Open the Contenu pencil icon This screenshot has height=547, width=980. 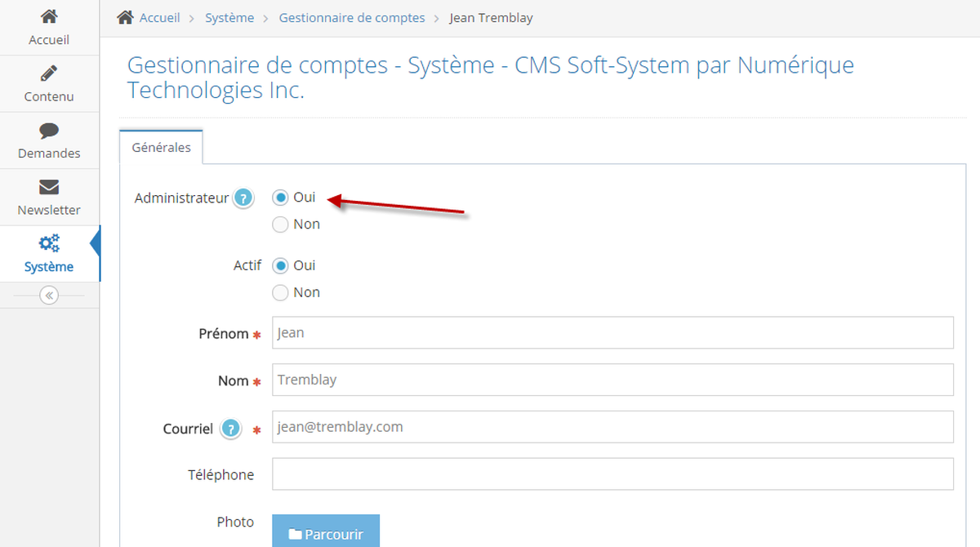tap(49, 73)
